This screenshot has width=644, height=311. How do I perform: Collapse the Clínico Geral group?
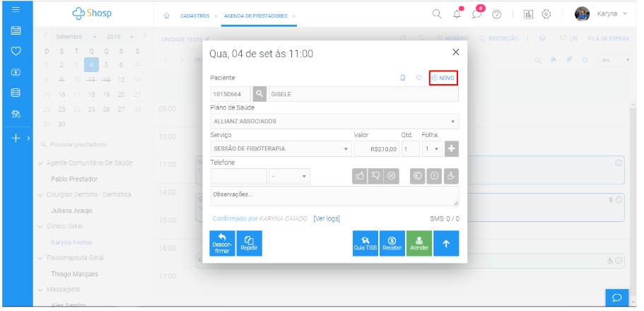click(x=40, y=226)
